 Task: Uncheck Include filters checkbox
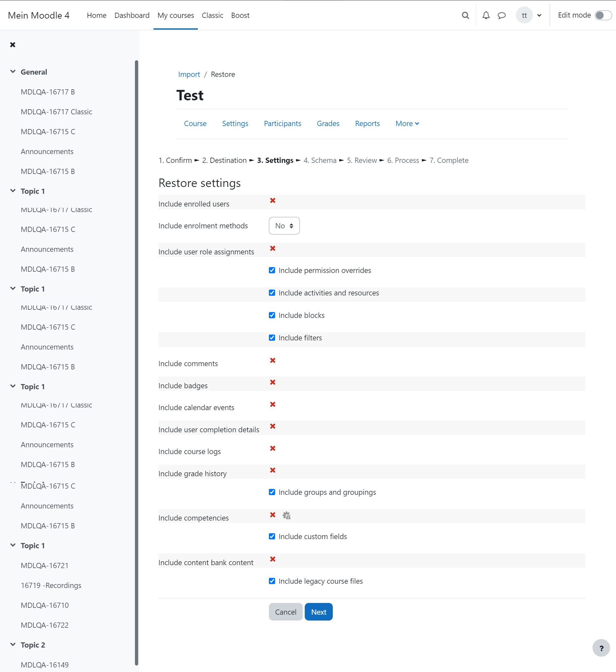pos(272,338)
